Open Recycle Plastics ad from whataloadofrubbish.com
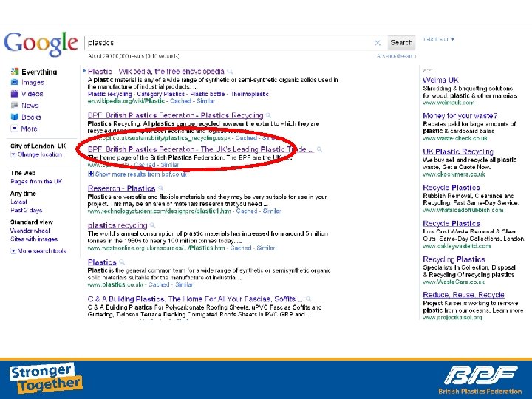Image resolution: width=532 pixels, height=399 pixels. coord(451,188)
